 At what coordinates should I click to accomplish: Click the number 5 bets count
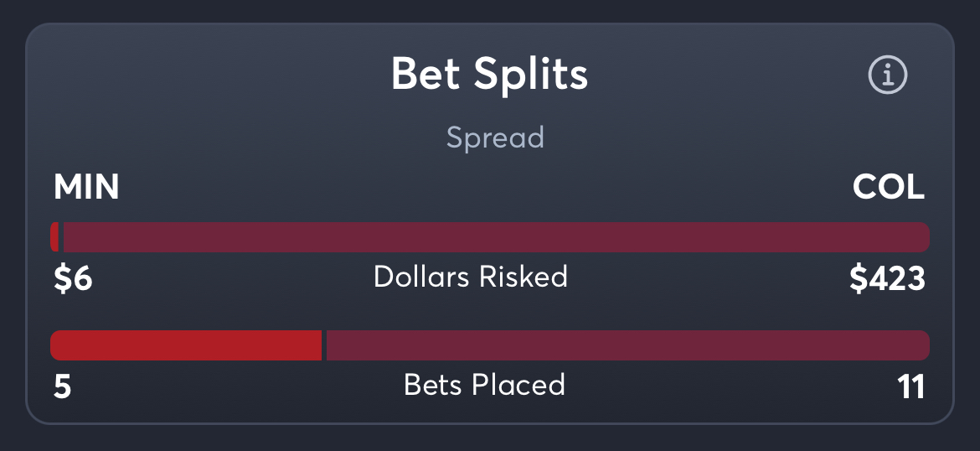62,387
